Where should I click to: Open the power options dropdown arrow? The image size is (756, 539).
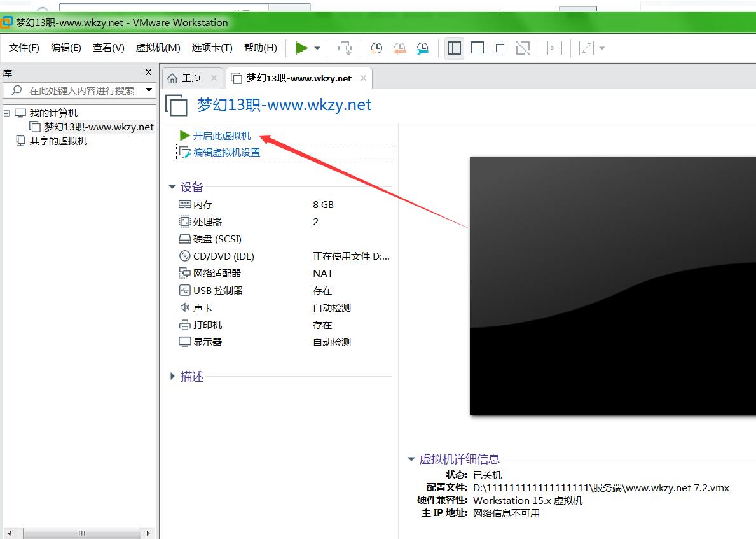click(317, 48)
